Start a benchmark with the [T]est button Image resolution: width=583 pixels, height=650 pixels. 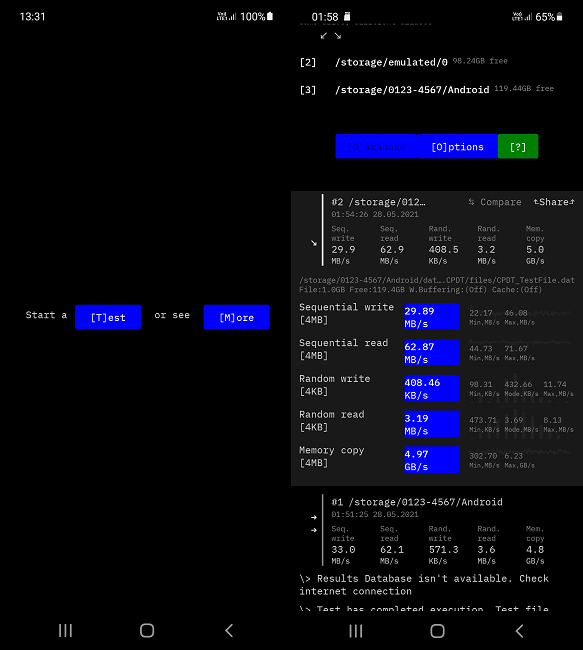pos(108,317)
